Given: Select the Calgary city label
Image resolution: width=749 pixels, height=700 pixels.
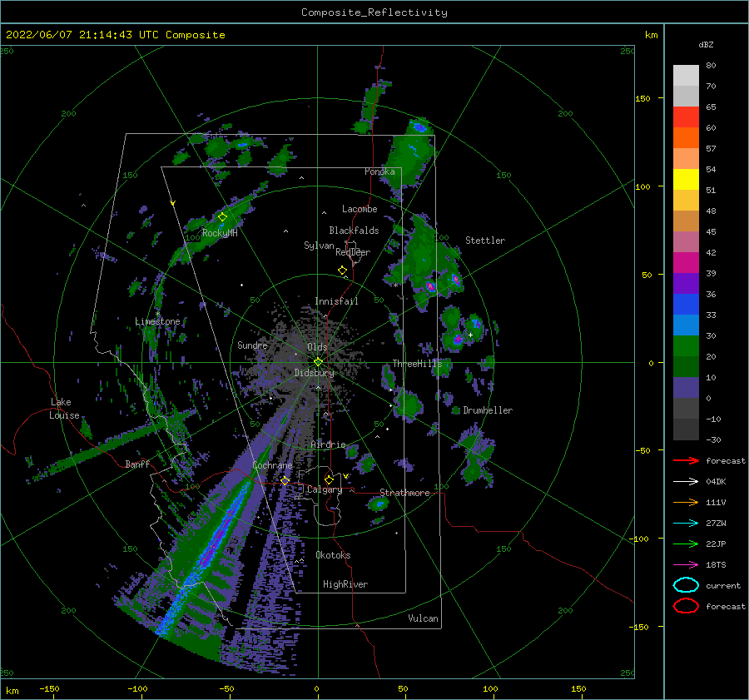Looking at the screenshot, I should point(325,489).
